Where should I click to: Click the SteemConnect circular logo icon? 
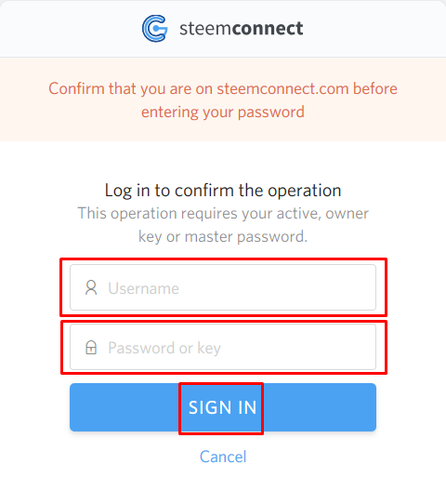pyautogui.click(x=155, y=28)
